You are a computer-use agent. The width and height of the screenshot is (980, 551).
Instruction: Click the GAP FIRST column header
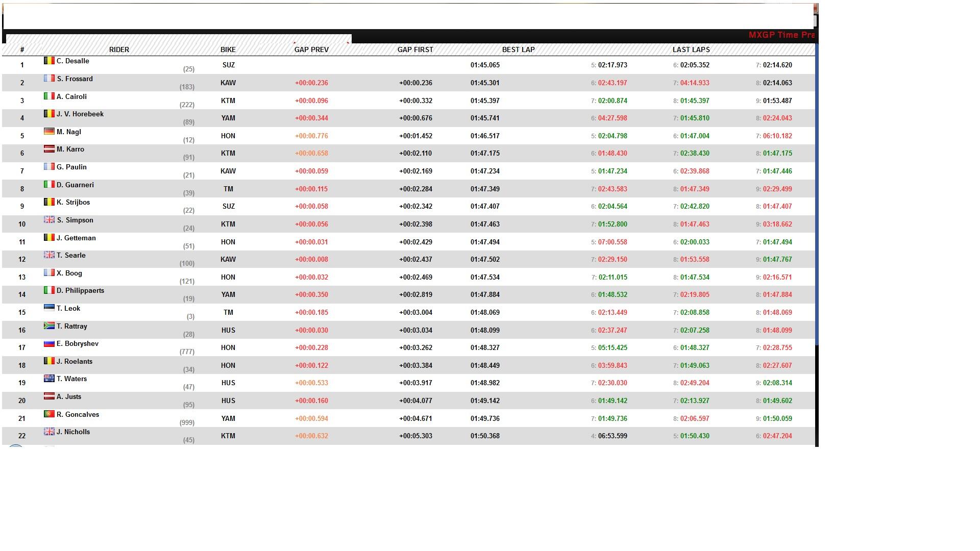point(415,49)
